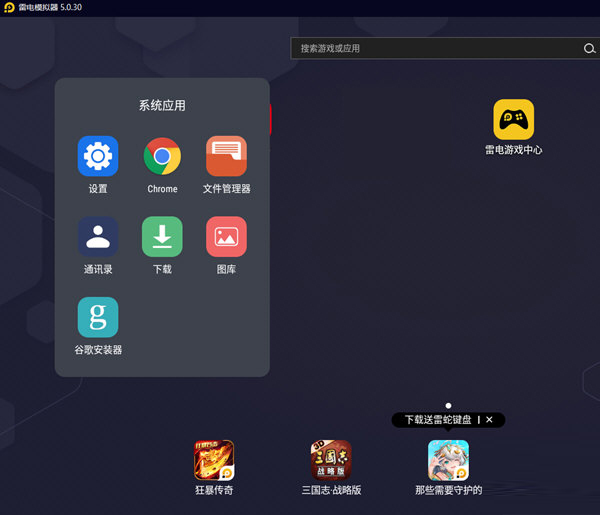Click the 雷电模拟器 5.0.30 title text
The width and height of the screenshot is (600, 515).
pos(50,7)
